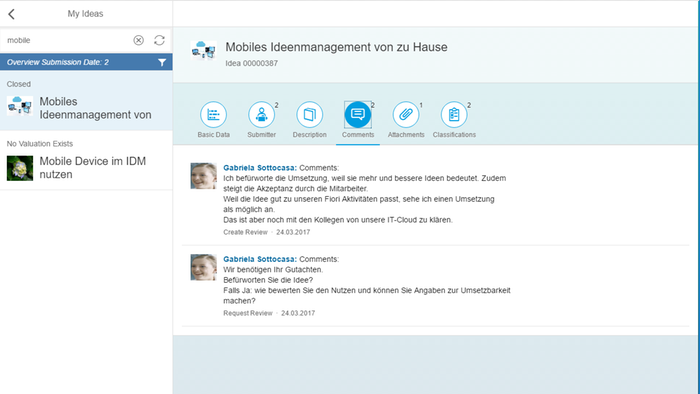The width and height of the screenshot is (700, 394).
Task: Click the 'Overview Submission Date: 2' filter bar
Action: [86, 62]
